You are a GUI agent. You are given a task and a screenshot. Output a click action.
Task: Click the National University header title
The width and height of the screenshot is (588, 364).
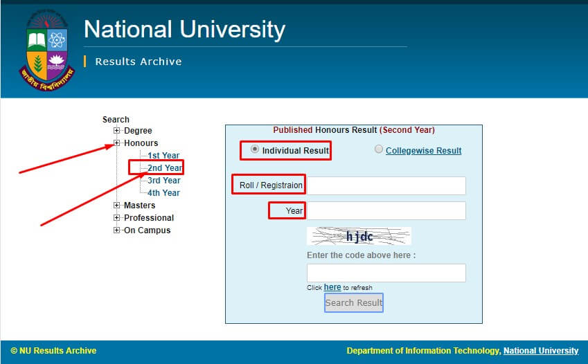[184, 29]
